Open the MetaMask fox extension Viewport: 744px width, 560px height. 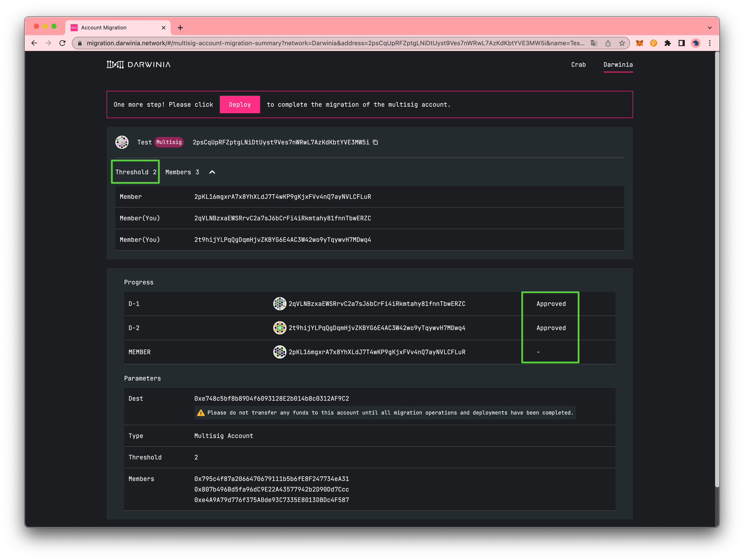(639, 43)
